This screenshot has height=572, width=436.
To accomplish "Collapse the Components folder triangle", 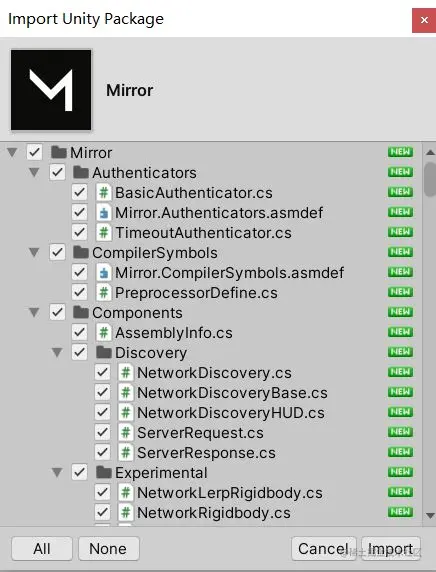I will point(35,312).
